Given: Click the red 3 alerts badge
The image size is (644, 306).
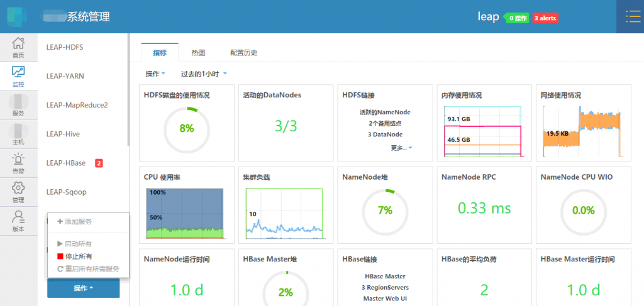Looking at the screenshot, I should [545, 18].
